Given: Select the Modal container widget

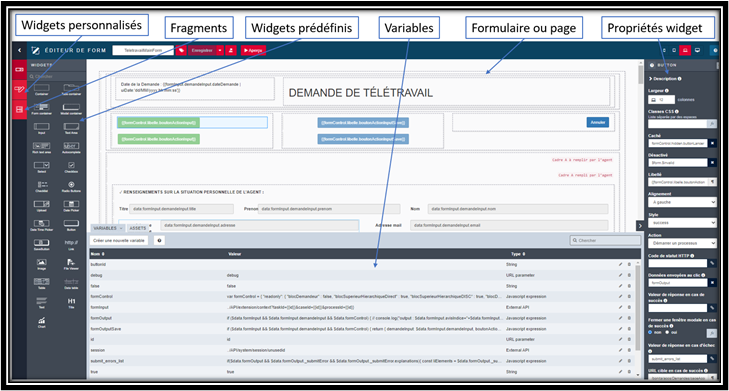Looking at the screenshot, I should coord(71,109).
